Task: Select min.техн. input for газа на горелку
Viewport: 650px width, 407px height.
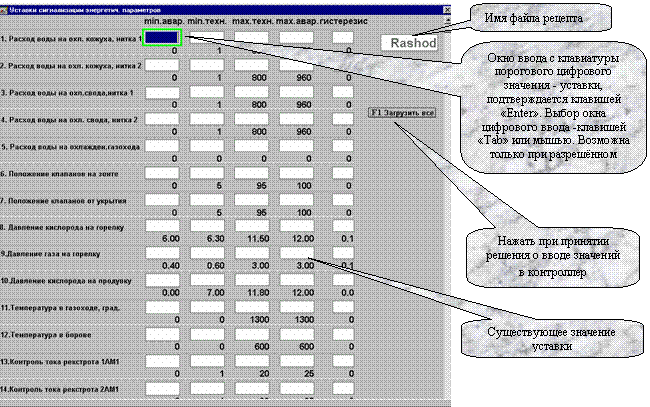Action: (x=207, y=253)
